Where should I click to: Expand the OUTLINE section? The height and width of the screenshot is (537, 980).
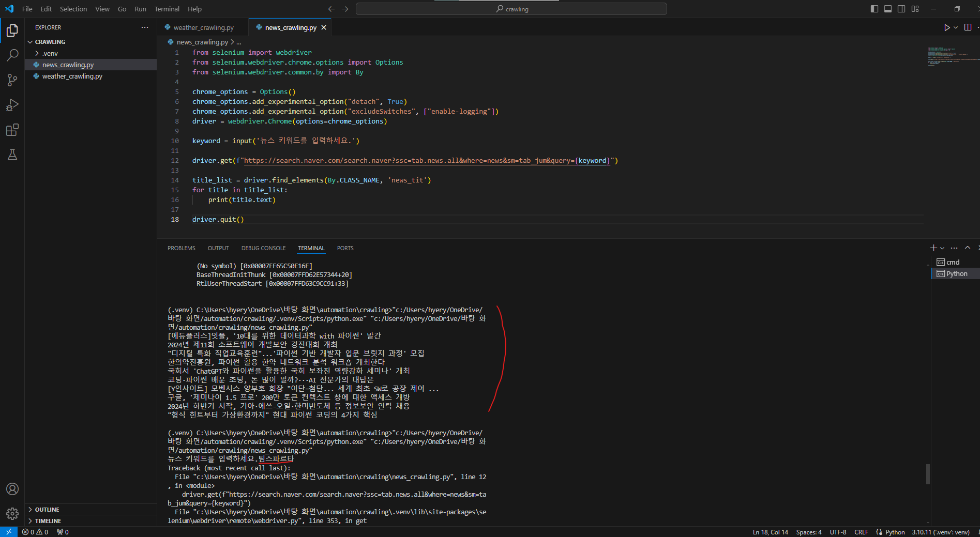coord(47,510)
